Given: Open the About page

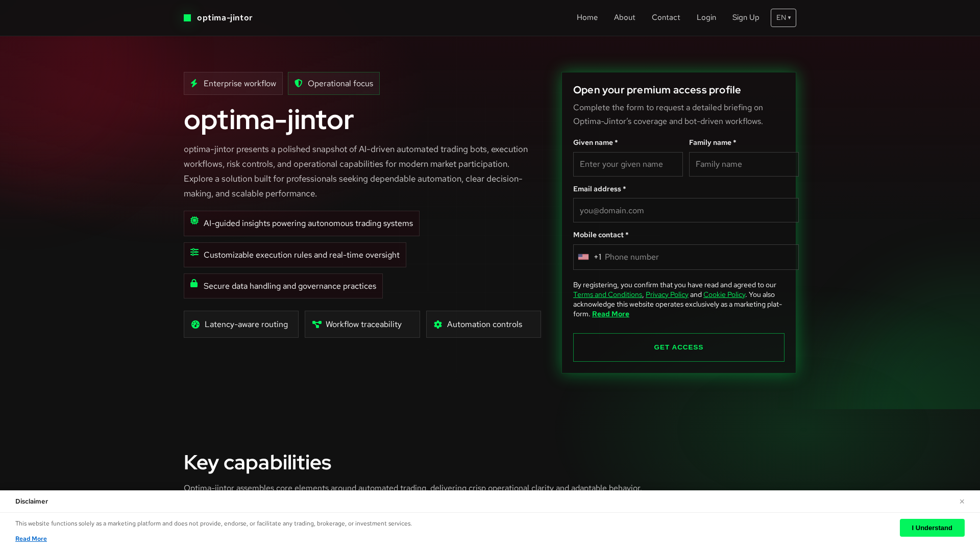Looking at the screenshot, I should pyautogui.click(x=624, y=17).
